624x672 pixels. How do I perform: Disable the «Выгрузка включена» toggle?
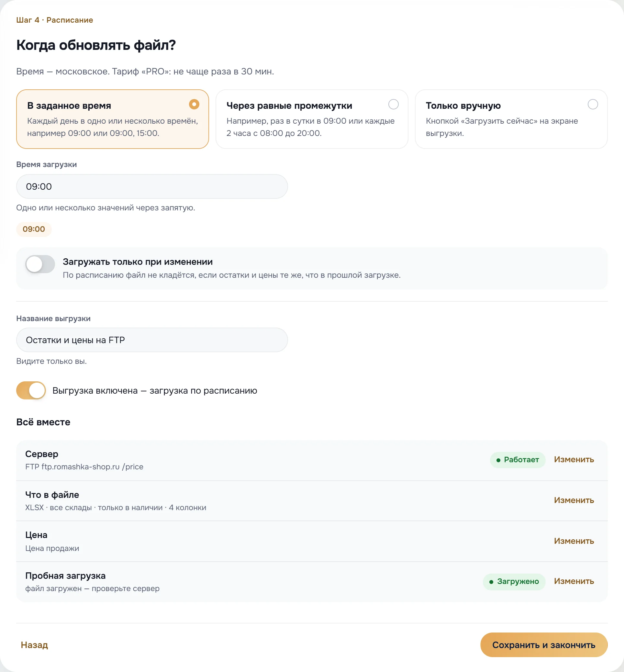click(x=31, y=390)
